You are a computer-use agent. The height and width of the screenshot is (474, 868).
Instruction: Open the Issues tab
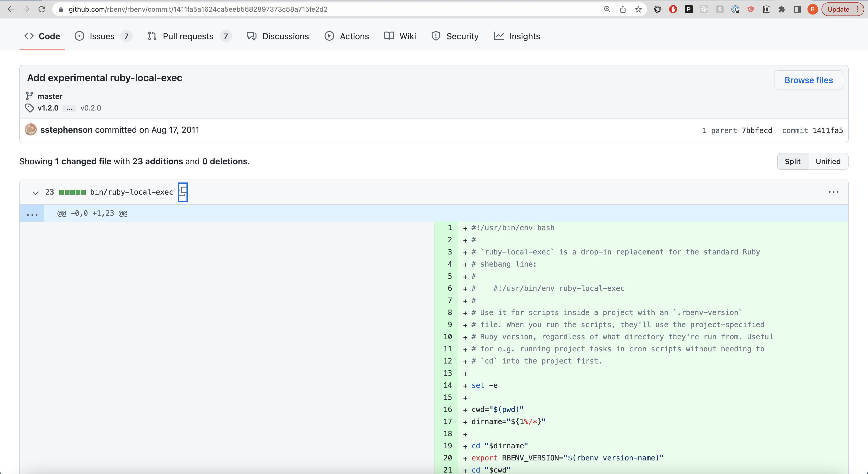[x=103, y=36]
